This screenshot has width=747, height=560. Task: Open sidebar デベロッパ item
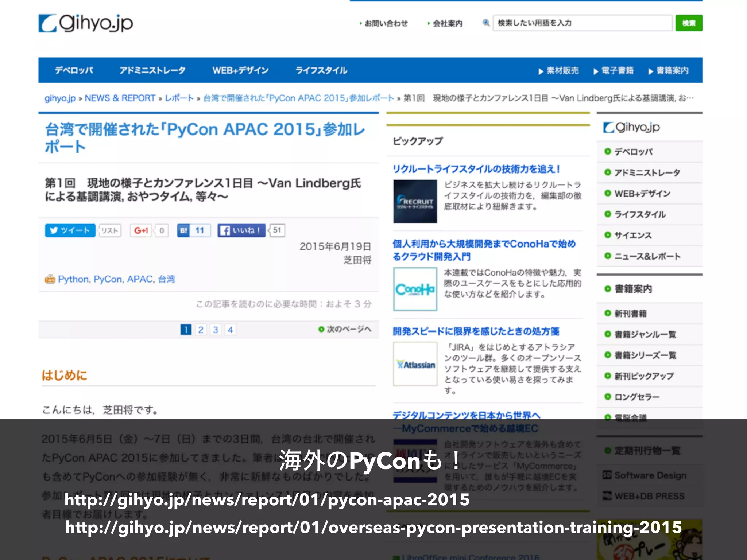point(633,152)
